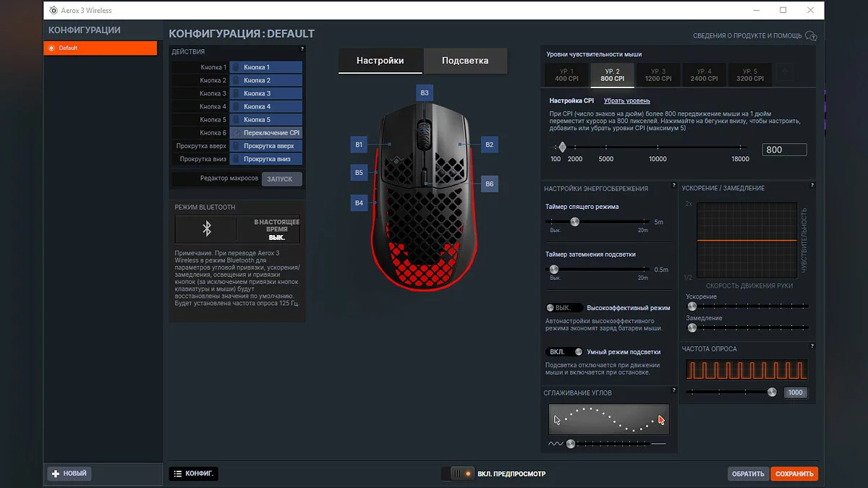Viewport: 868px width, 488px height.
Task: Click the product help speech bubble icon
Action: 811,35
